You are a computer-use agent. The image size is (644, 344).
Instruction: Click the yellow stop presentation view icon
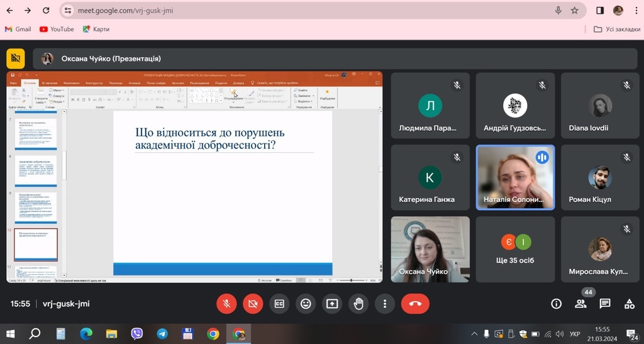16,58
